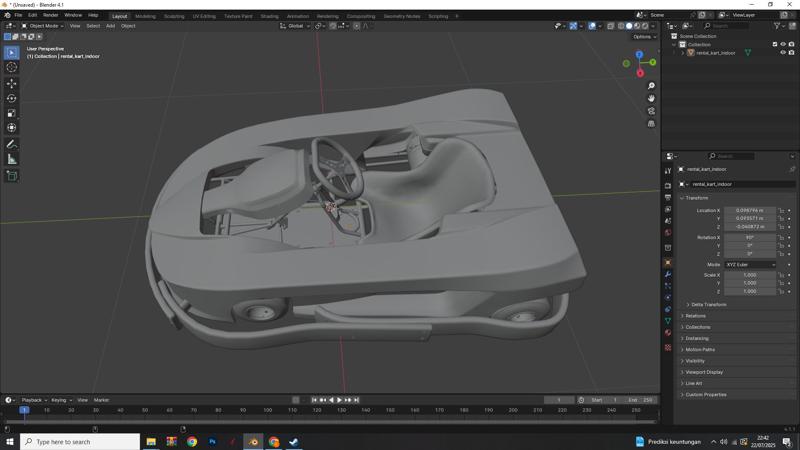The height and width of the screenshot is (450, 800).
Task: Select the Rotate tool
Action: 12,98
